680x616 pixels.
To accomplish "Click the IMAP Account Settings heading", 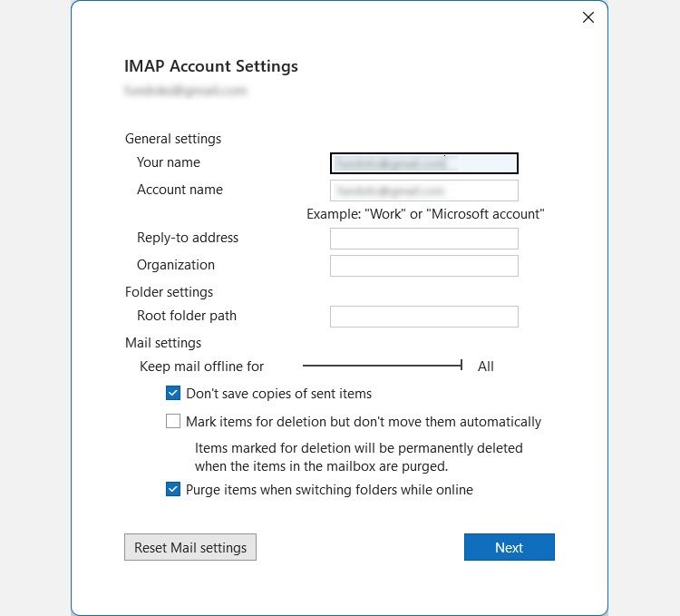I will point(211,66).
